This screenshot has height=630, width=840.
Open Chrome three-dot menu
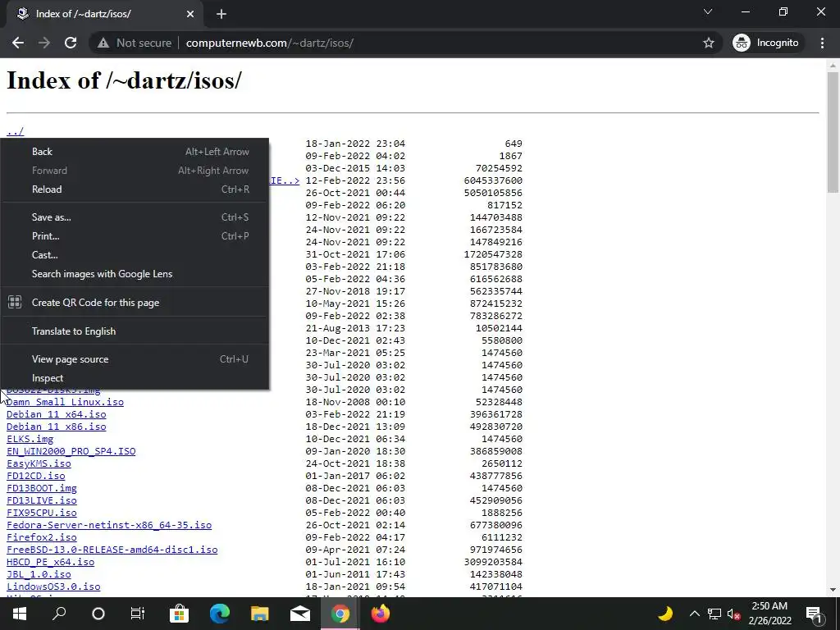coord(822,43)
